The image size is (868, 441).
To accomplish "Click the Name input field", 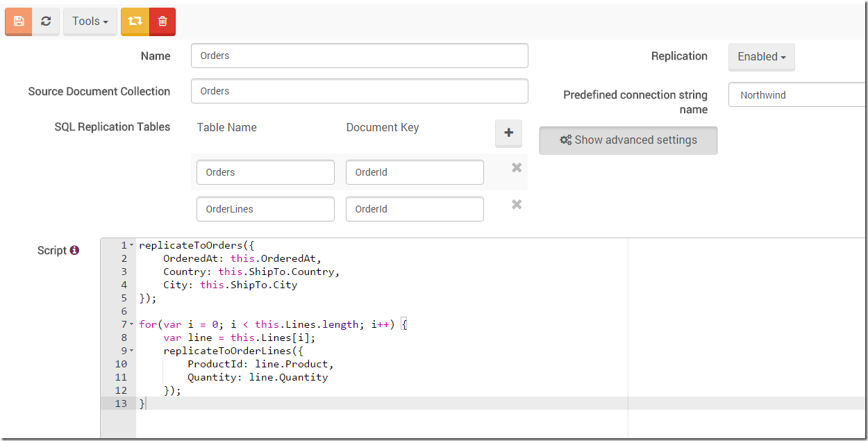I will click(x=359, y=56).
